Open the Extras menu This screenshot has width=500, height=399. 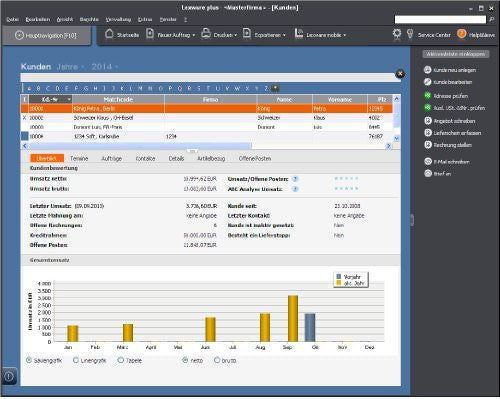click(x=145, y=20)
